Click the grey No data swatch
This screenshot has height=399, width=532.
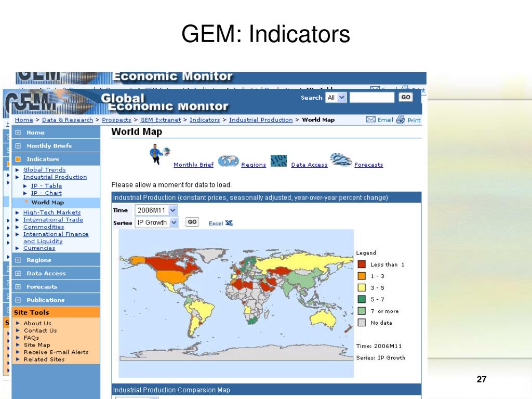click(362, 322)
